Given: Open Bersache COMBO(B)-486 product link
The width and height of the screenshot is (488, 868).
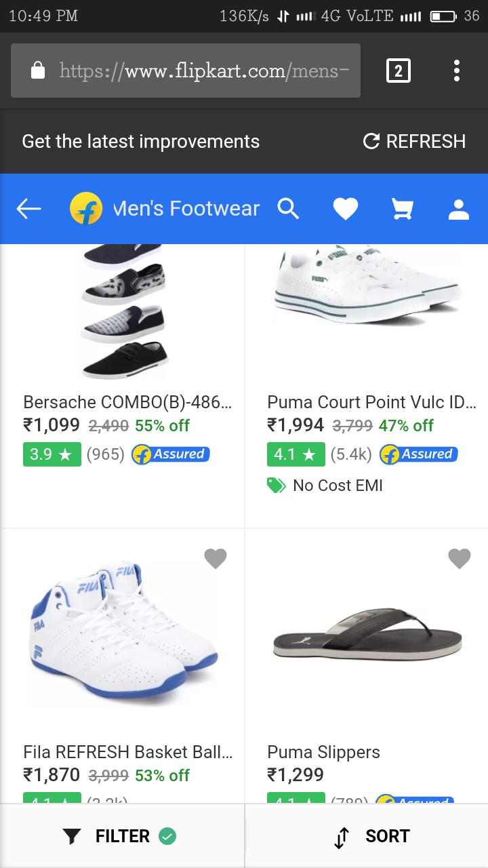Looking at the screenshot, I should tap(127, 402).
